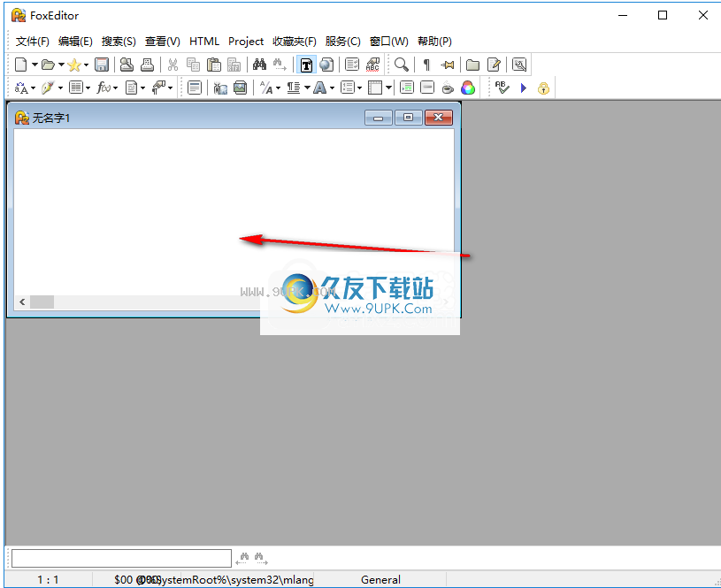Open the 文件(F) menu
This screenshot has height=588, width=721.
pyautogui.click(x=32, y=42)
